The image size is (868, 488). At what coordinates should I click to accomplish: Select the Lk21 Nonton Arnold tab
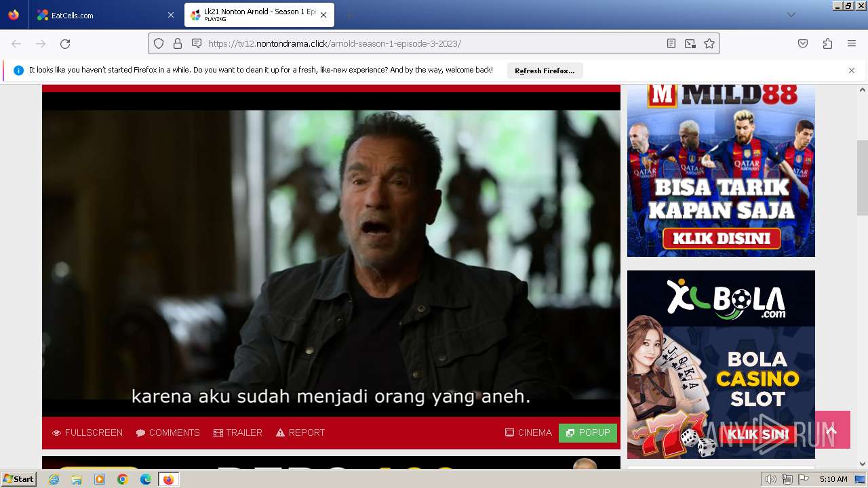258,15
